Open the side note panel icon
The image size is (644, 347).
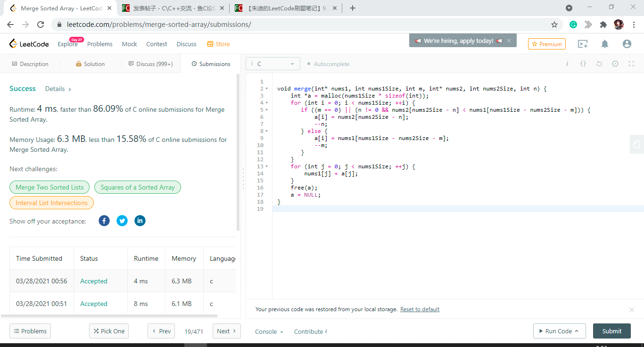click(x=637, y=144)
